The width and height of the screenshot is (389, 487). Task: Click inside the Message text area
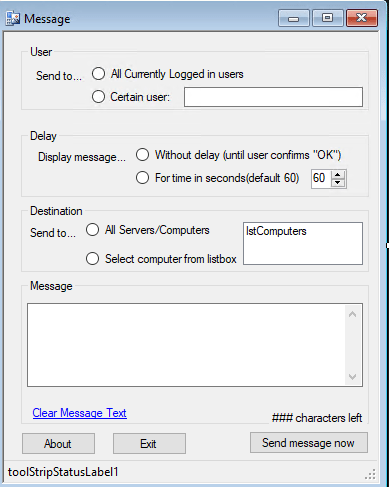pos(187,345)
